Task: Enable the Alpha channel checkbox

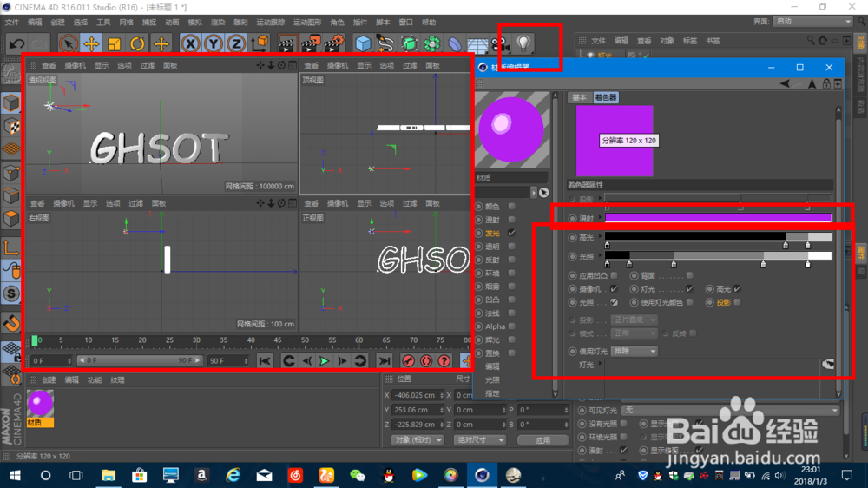Action: [x=512, y=326]
